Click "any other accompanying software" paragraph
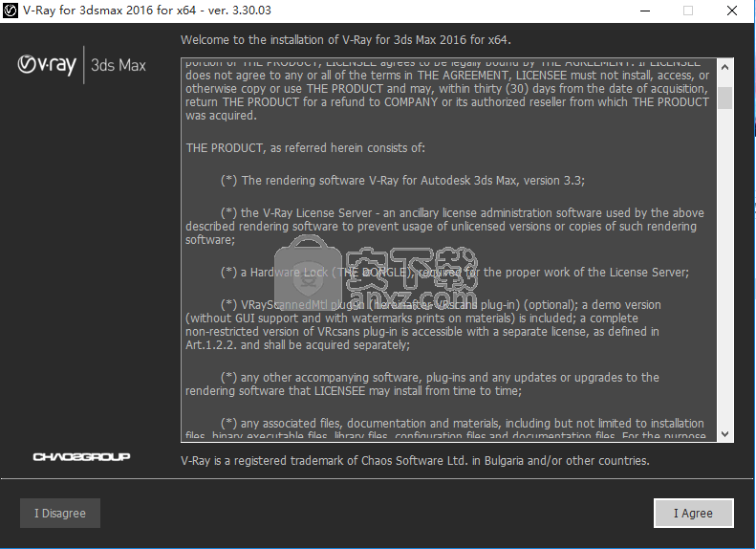 [x=422, y=384]
